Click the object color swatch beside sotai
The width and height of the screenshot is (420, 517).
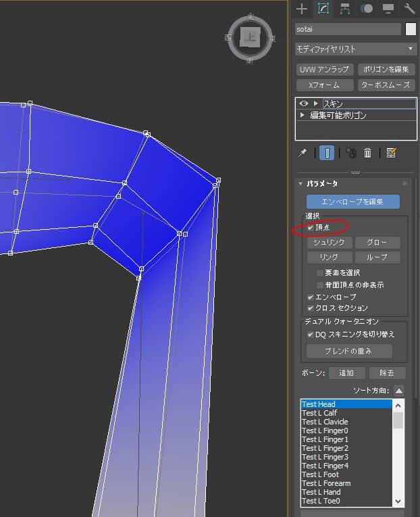[411, 29]
